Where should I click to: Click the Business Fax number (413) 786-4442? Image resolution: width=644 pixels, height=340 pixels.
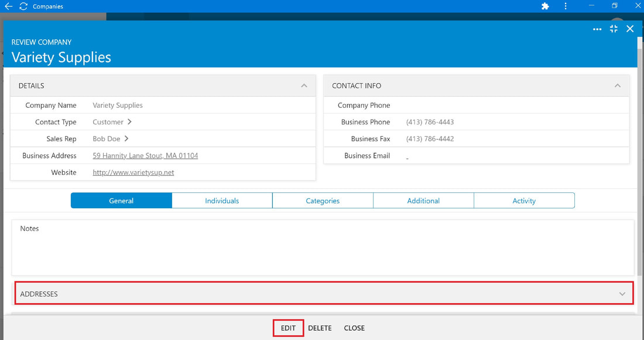[430, 138]
